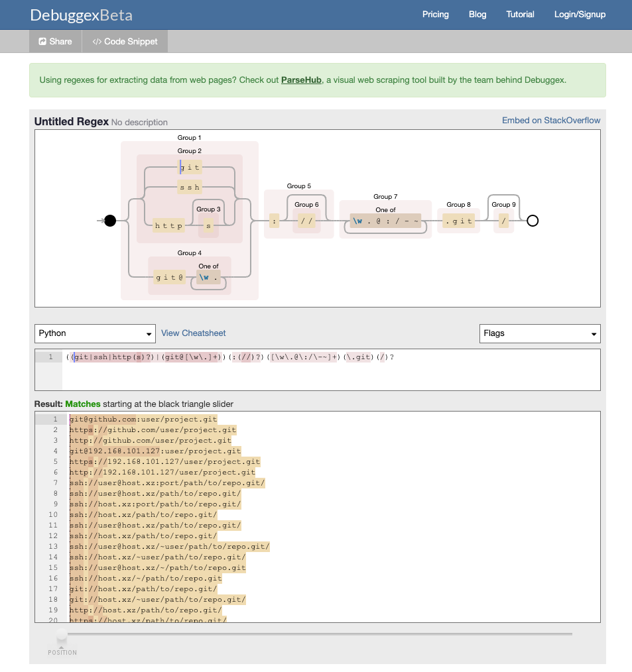This screenshot has width=632, height=672.
Task: Click Login/Signup
Action: tap(580, 14)
